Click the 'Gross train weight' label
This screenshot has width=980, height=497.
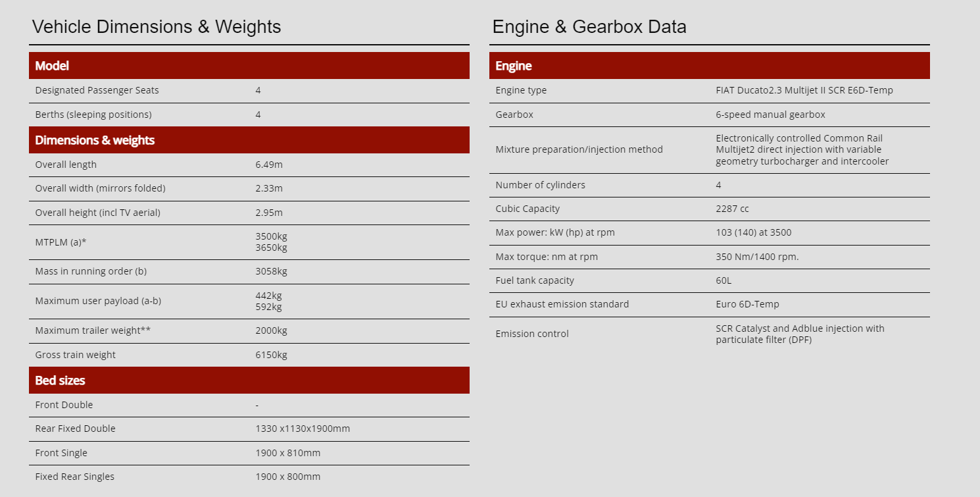tap(75, 355)
